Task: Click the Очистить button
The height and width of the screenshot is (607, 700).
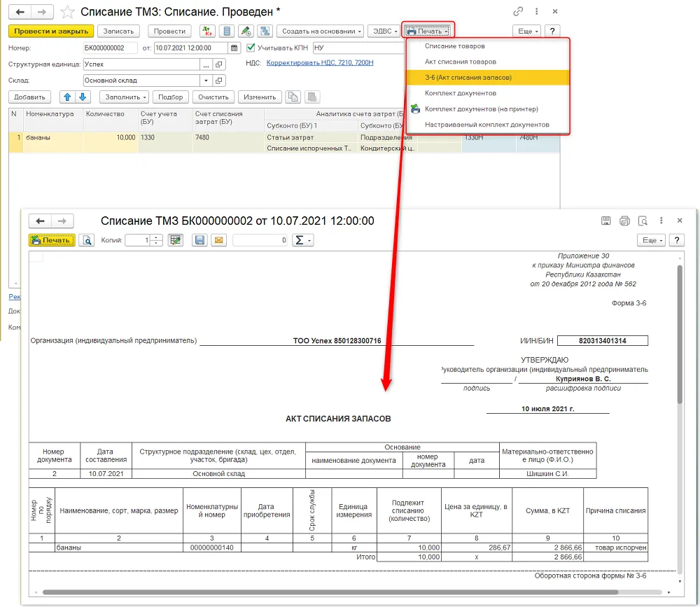Action: (x=213, y=97)
